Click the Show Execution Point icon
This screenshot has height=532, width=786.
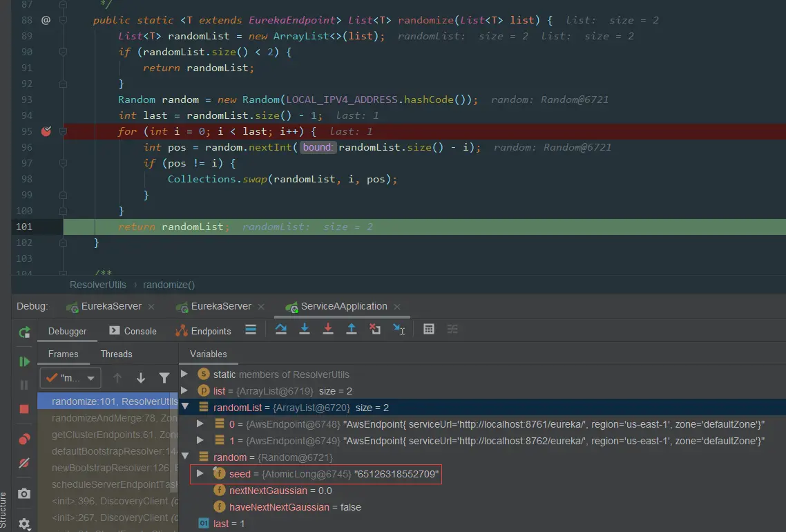pos(251,330)
